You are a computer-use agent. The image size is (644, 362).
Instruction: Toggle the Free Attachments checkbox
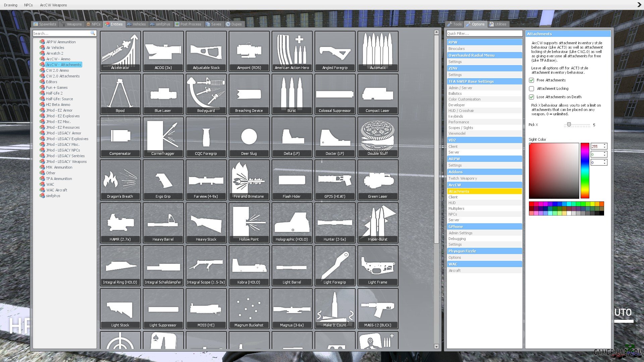(531, 80)
